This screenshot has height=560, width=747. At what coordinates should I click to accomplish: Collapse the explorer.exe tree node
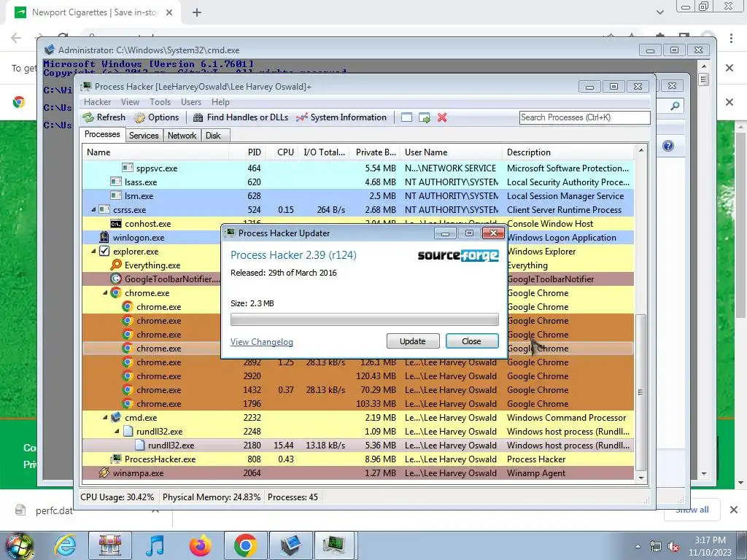point(94,251)
